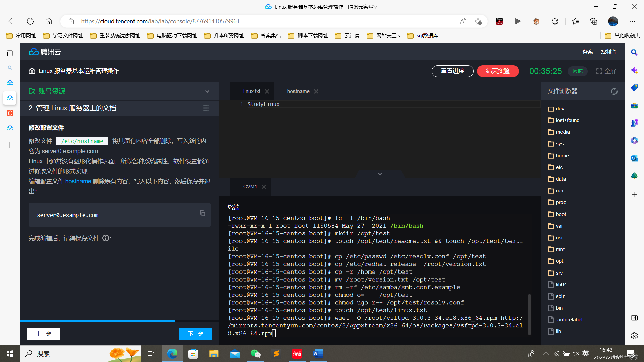The height and width of the screenshot is (362, 644).
Task: Select the linux.txt tab
Action: point(252,91)
